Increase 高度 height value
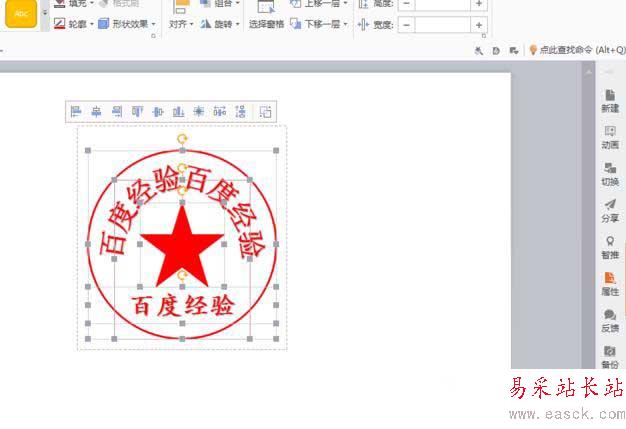Viewport: 626px width, 429px height. (x=479, y=4)
